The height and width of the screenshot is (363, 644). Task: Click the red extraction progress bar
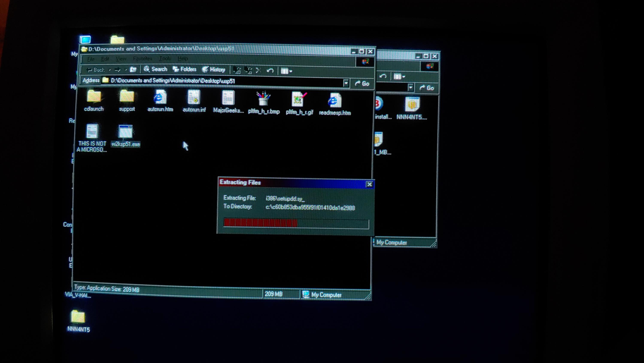point(296,223)
